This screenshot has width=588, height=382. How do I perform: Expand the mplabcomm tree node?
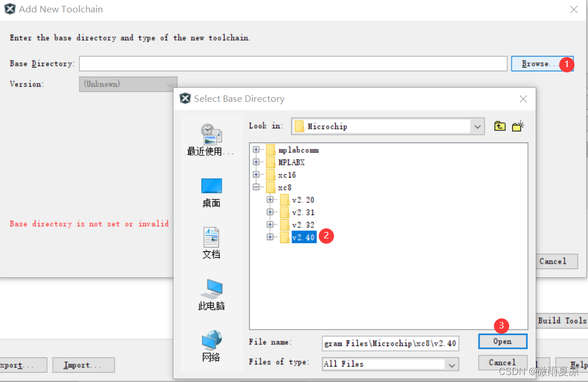pos(256,150)
